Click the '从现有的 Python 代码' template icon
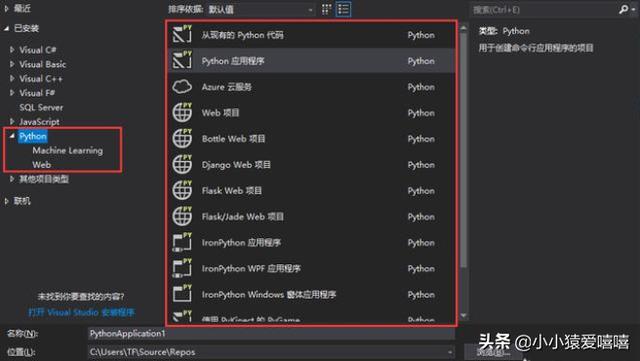The height and width of the screenshot is (361, 640). [182, 35]
